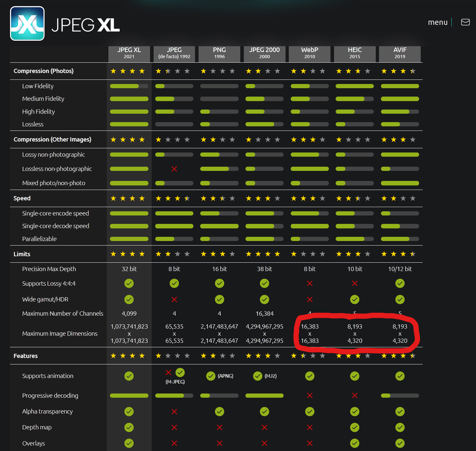Click the Compression (Other Images) section heading
The width and height of the screenshot is (476, 451).
tap(52, 140)
